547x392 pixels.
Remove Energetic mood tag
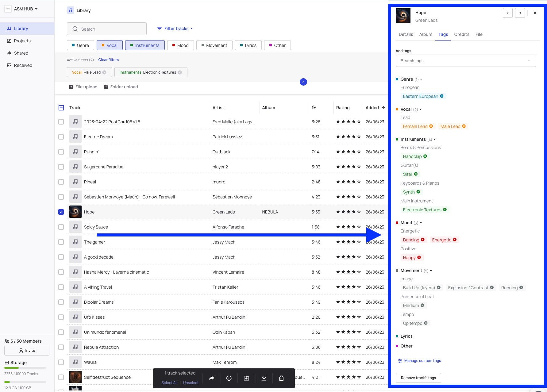455,240
